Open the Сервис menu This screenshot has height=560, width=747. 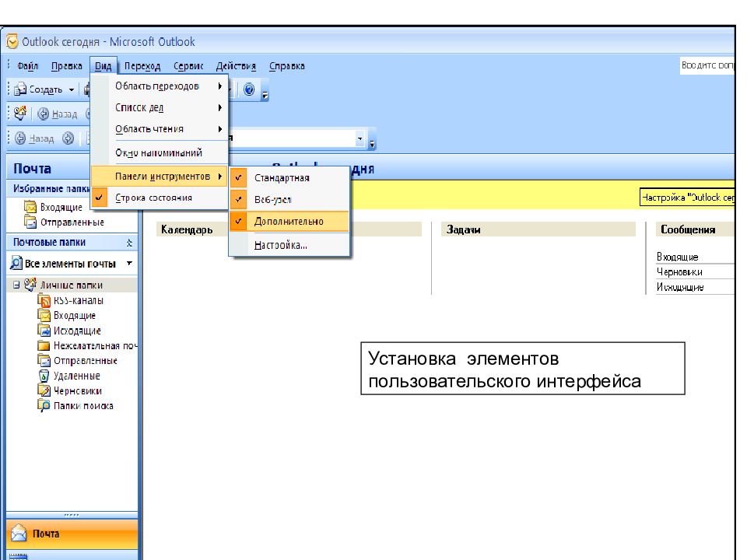tap(188, 65)
